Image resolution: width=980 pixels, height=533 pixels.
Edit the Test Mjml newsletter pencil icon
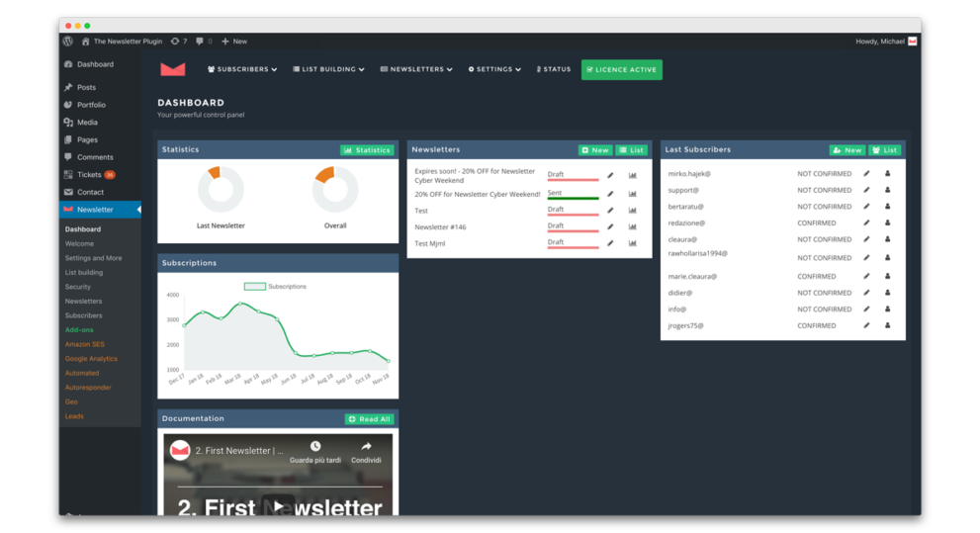(x=610, y=243)
